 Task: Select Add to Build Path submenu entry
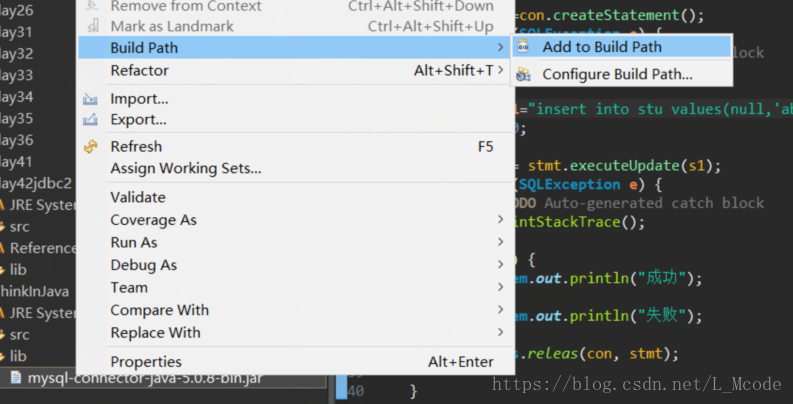tap(622, 47)
